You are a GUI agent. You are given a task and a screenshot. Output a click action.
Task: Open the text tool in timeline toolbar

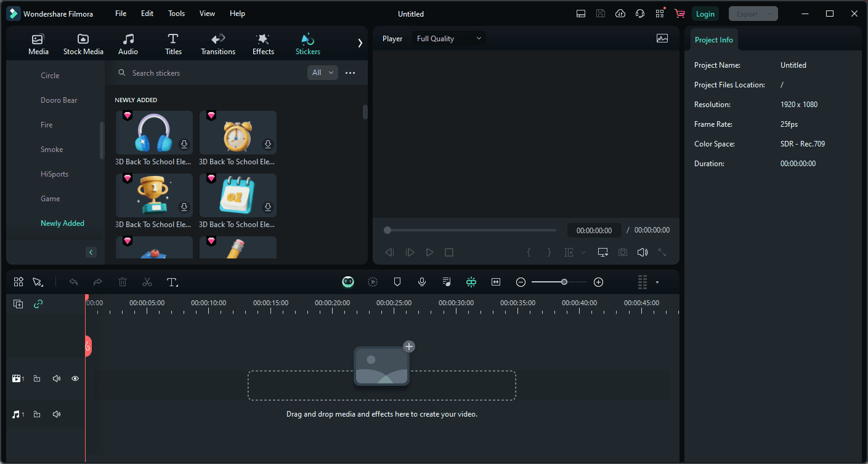point(172,282)
